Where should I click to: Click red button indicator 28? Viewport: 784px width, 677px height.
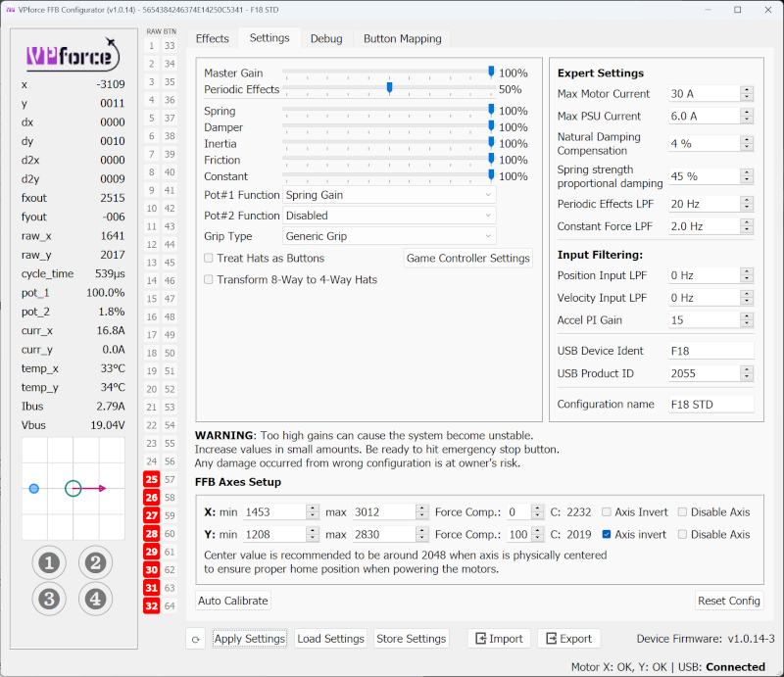152,534
